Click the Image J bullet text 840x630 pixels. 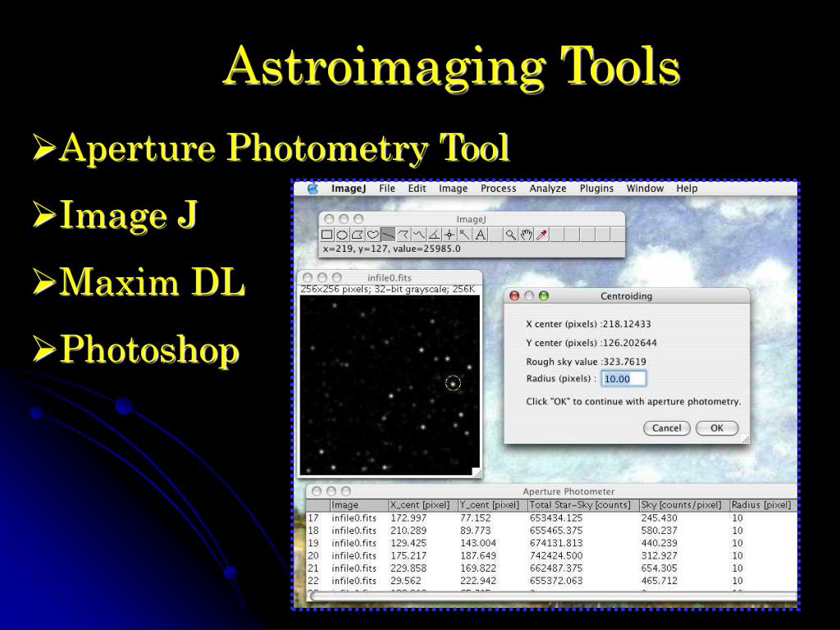click(128, 214)
